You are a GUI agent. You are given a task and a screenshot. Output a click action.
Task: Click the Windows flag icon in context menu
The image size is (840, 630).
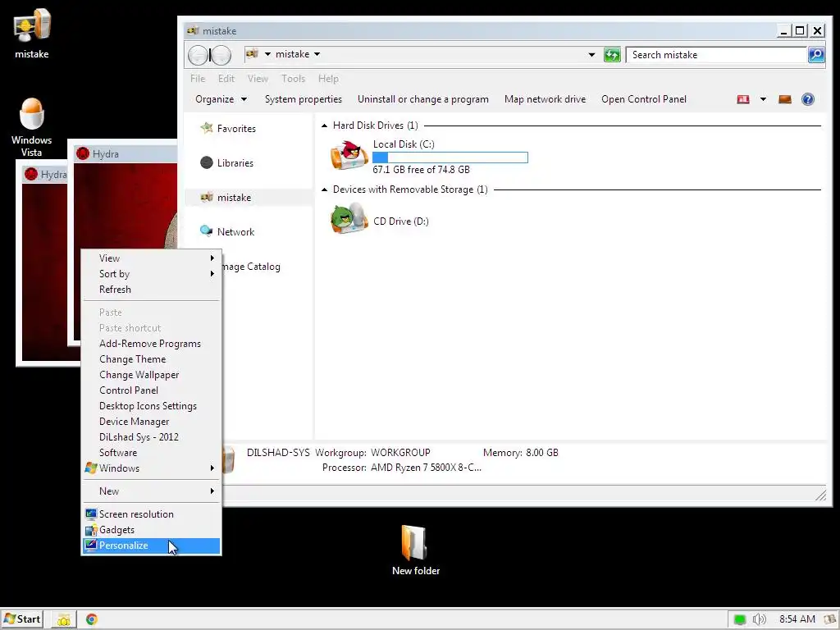(91, 468)
